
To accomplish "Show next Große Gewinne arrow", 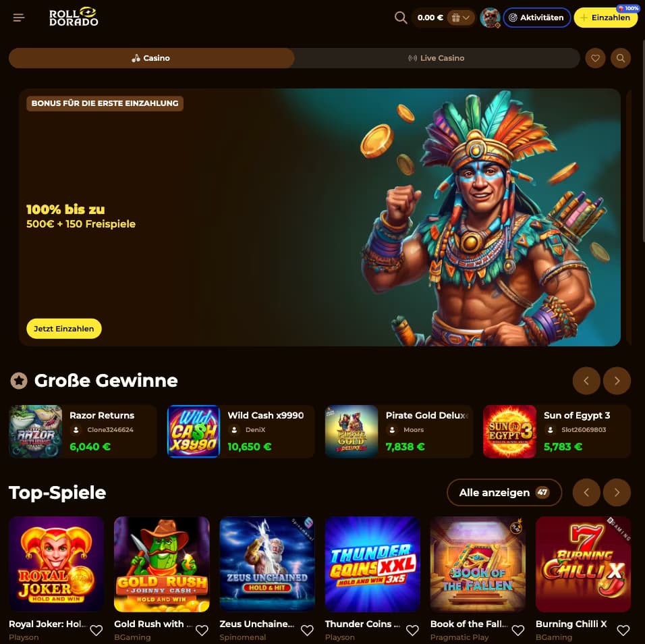I will (617, 381).
